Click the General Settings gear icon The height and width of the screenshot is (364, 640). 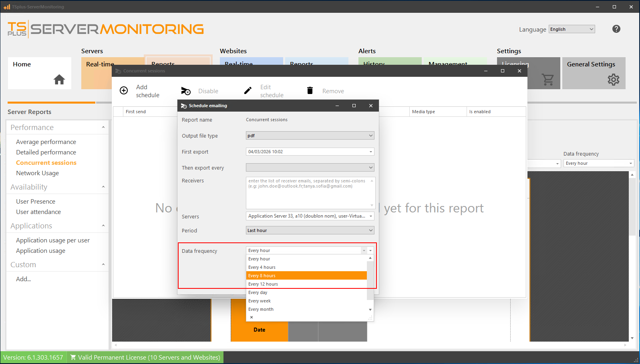613,80
